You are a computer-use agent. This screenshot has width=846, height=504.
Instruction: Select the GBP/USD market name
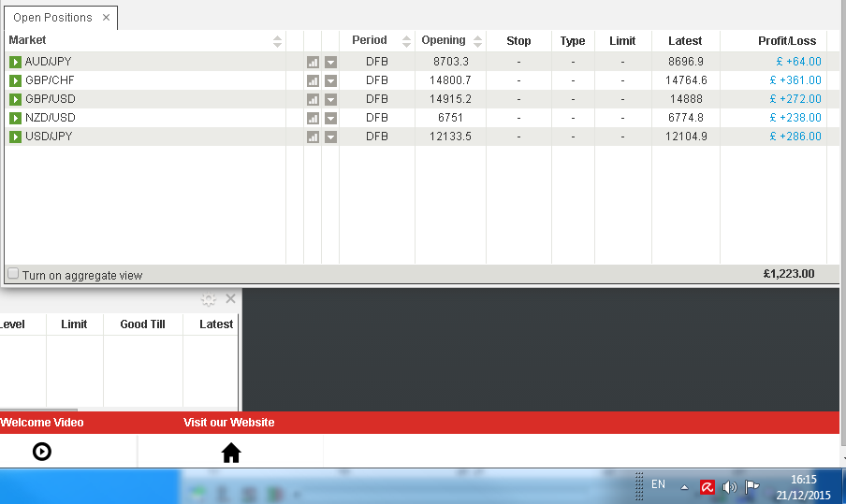51,99
